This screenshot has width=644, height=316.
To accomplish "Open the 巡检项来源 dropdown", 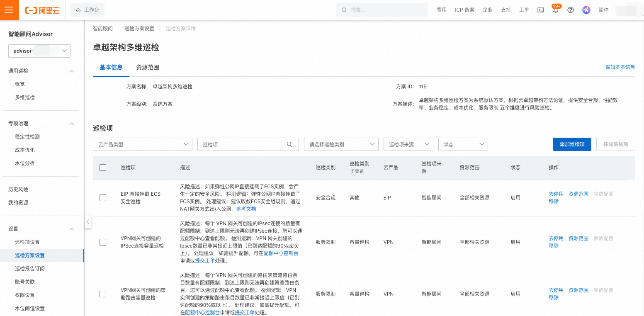I will pos(408,144).
